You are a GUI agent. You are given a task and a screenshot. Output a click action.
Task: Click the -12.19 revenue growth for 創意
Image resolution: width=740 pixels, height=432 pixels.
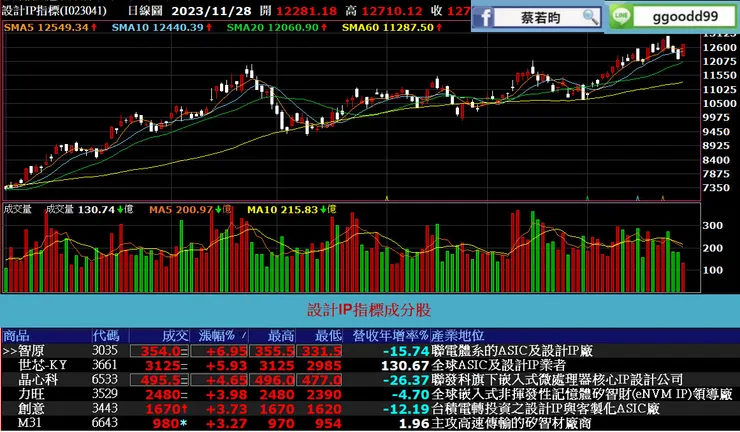pos(406,409)
